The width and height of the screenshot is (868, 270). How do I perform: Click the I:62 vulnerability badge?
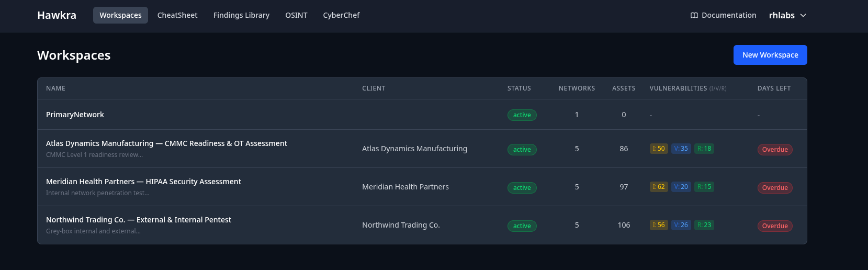tap(659, 187)
